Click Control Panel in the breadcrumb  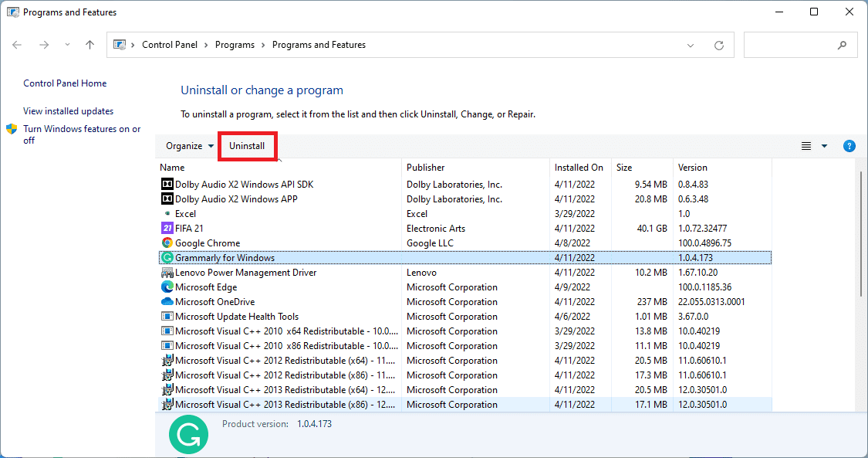(x=170, y=45)
